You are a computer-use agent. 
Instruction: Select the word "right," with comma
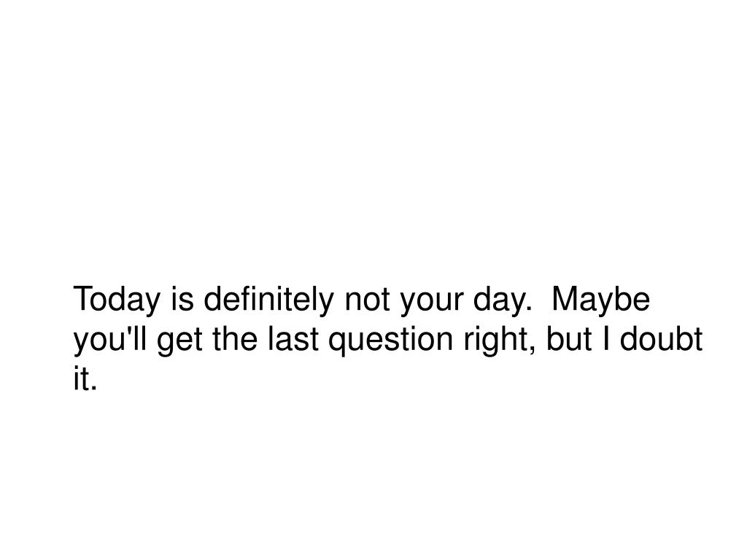[499, 341]
